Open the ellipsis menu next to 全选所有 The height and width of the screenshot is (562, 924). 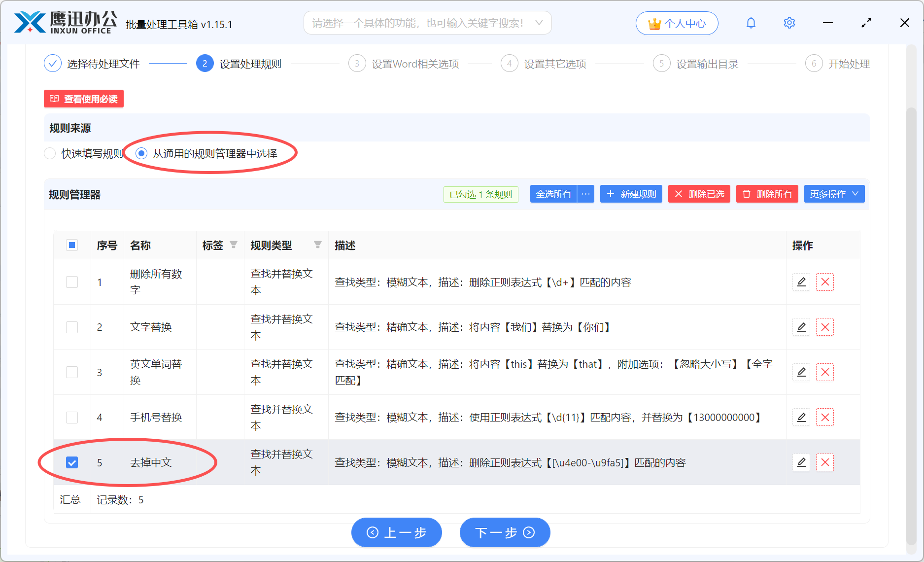pos(585,194)
